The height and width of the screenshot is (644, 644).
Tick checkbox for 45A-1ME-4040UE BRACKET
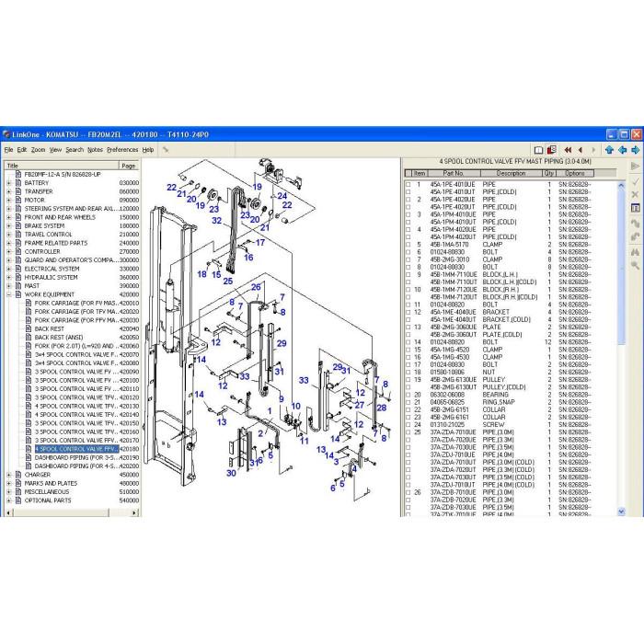coord(408,313)
